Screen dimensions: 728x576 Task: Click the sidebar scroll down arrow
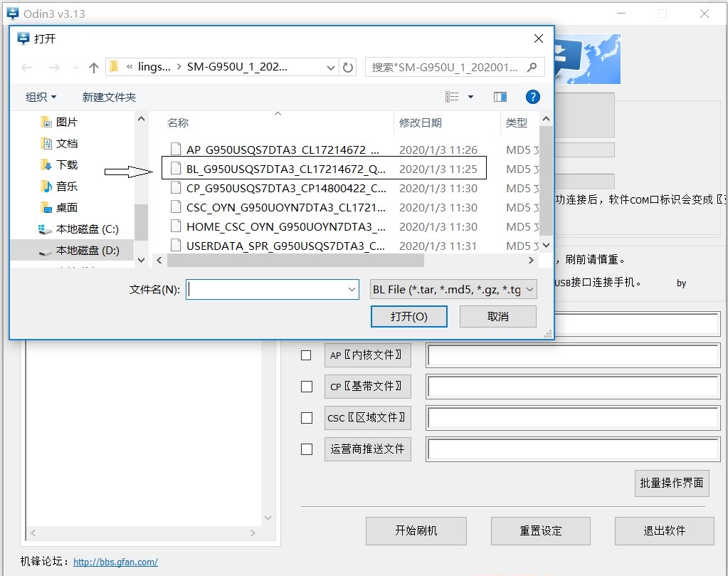(141, 260)
